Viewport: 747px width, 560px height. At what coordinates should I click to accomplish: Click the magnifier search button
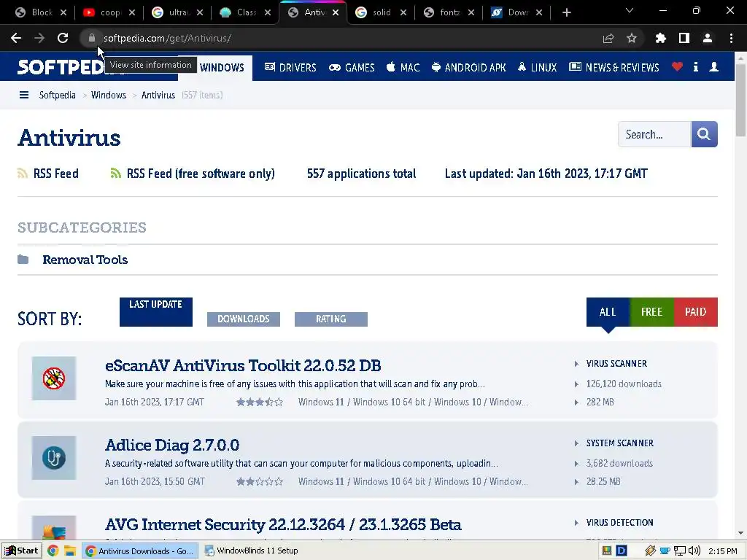(x=704, y=134)
